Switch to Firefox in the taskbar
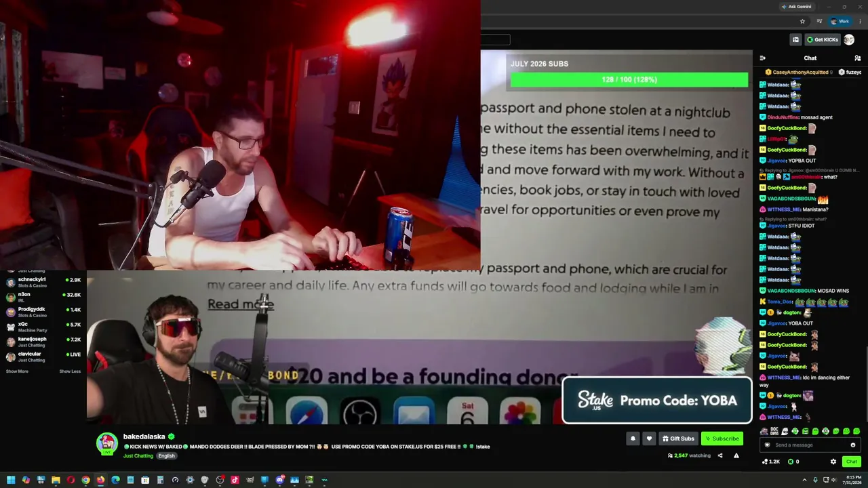This screenshot has width=868, height=488. (100, 481)
